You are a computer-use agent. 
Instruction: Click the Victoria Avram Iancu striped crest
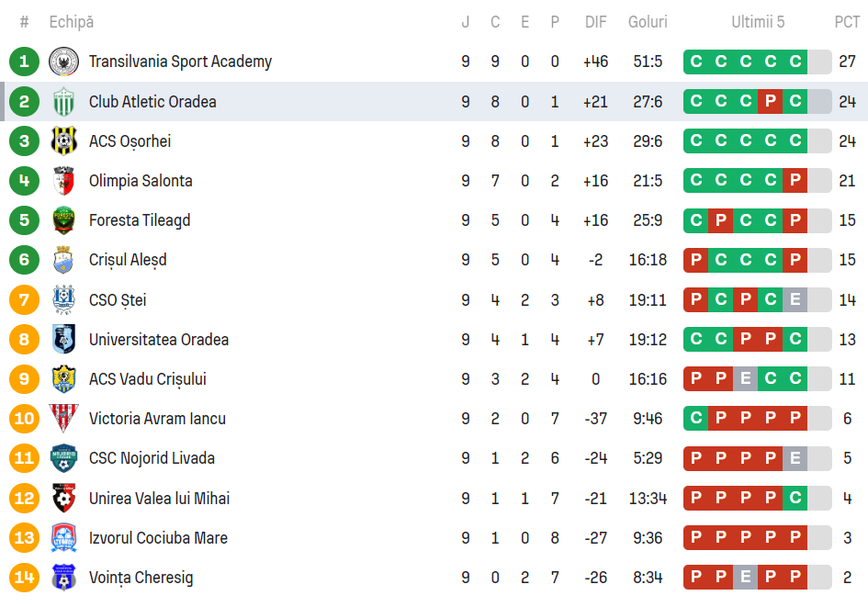(63, 419)
